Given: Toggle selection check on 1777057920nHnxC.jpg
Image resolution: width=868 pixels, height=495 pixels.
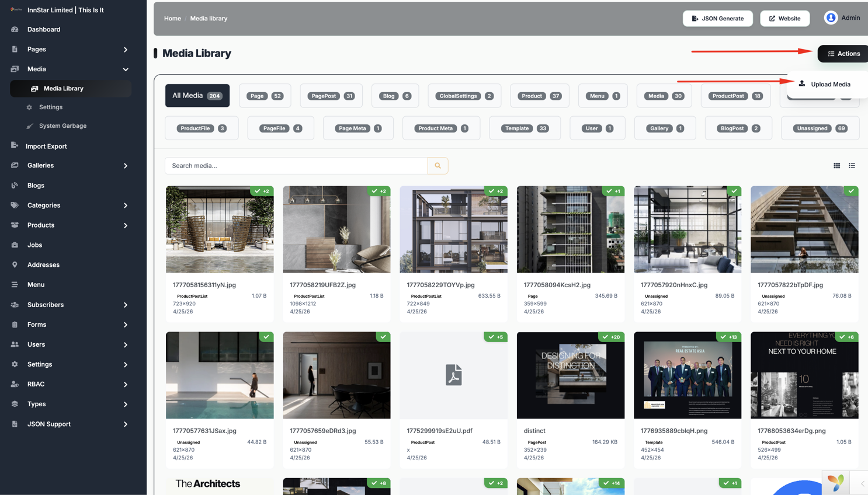Looking at the screenshot, I should coord(734,191).
